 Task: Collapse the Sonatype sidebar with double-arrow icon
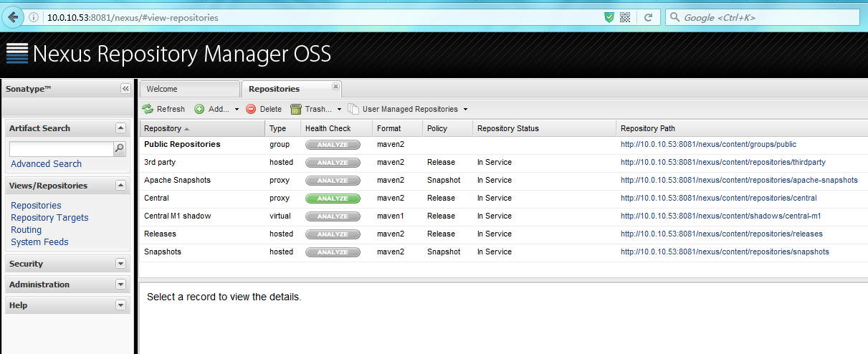pyautogui.click(x=125, y=89)
